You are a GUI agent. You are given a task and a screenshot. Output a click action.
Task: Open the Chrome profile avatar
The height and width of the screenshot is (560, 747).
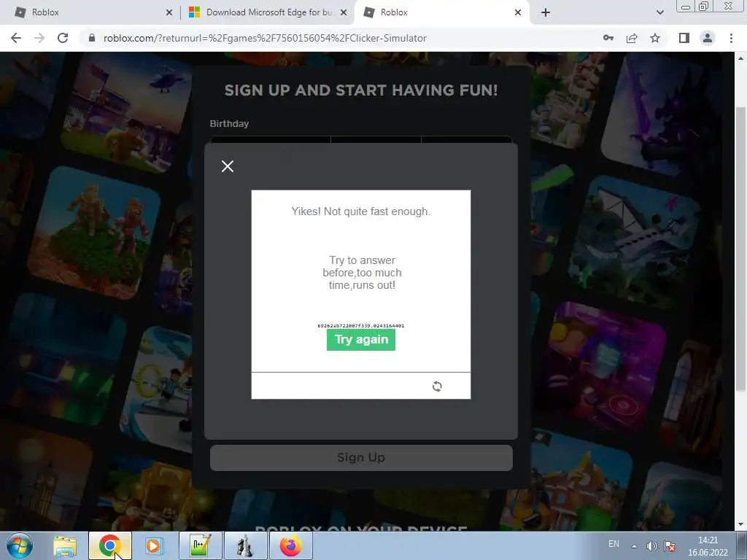click(708, 38)
